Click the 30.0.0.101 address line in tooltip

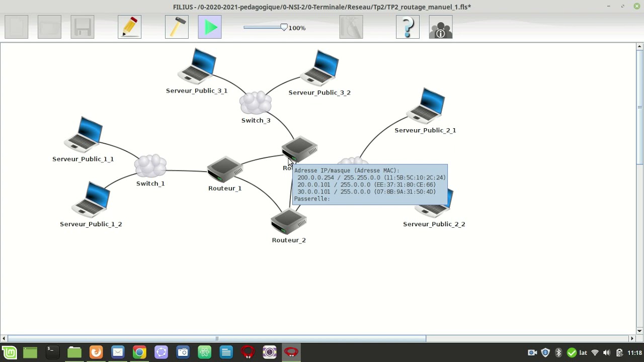[366, 192]
